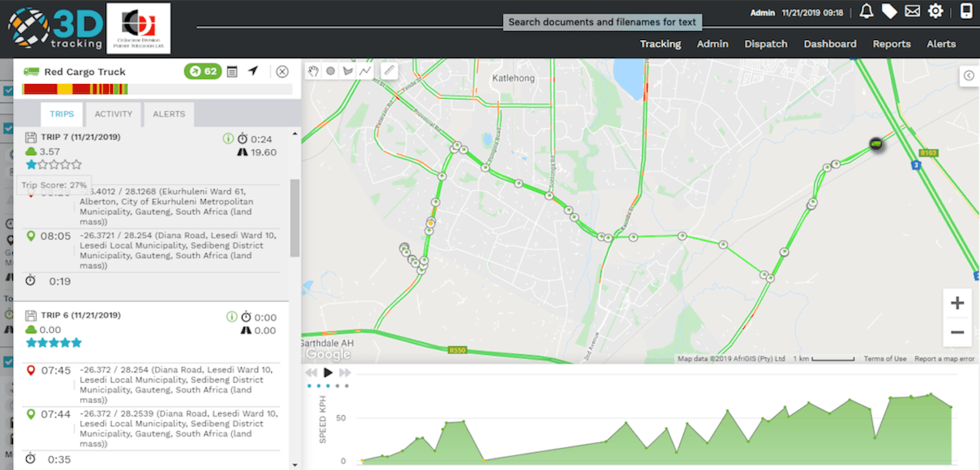Open the settings gear in the top bar
Screen dimensions: 980x470
point(936,11)
